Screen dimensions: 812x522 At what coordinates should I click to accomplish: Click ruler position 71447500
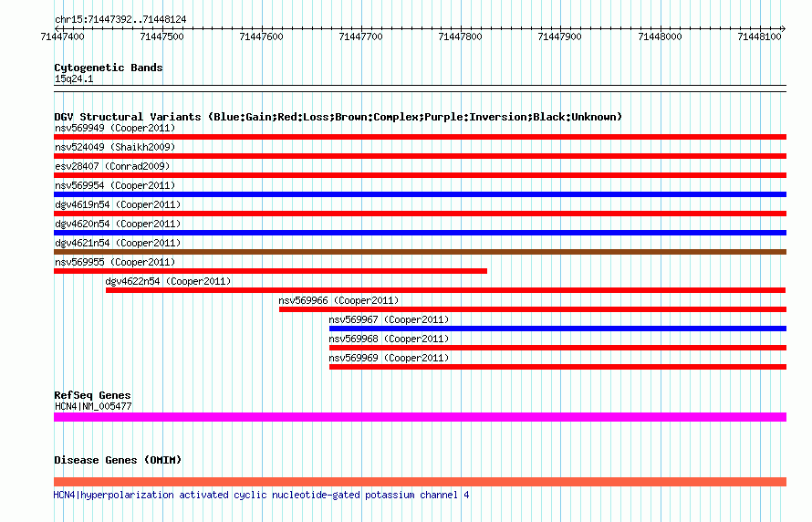tap(162, 37)
